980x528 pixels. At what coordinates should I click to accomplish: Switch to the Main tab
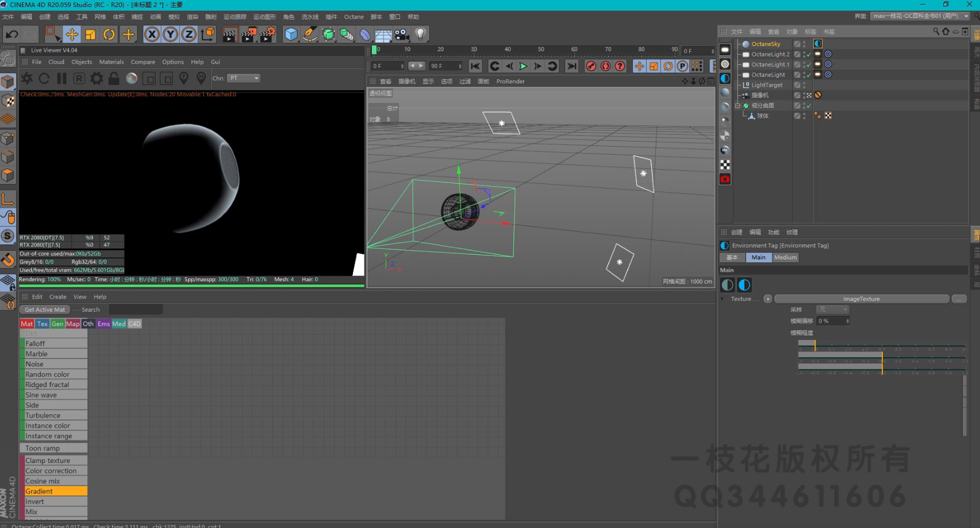click(758, 258)
